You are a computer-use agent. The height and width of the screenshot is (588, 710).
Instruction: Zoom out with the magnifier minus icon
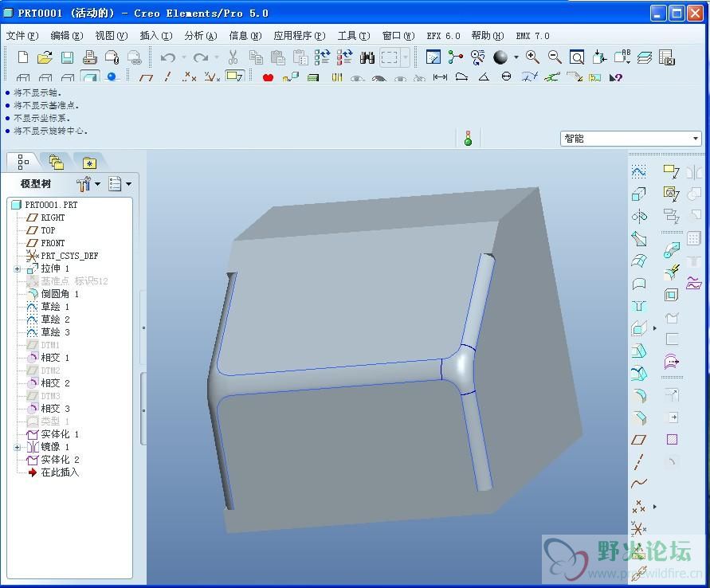(x=555, y=57)
